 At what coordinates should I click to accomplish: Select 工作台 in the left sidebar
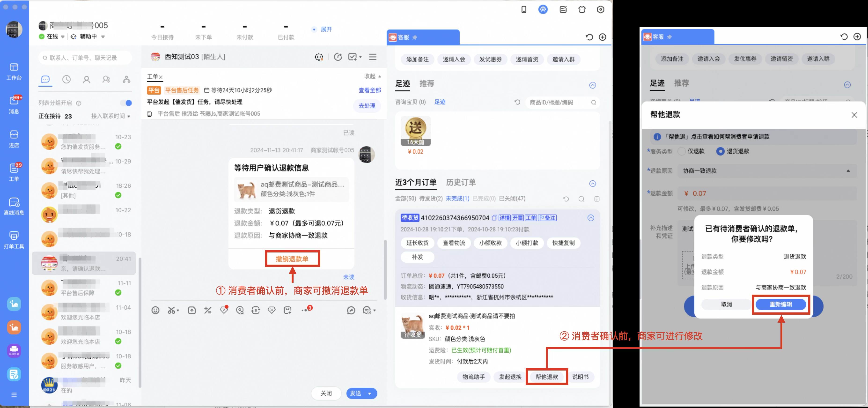coord(14,71)
